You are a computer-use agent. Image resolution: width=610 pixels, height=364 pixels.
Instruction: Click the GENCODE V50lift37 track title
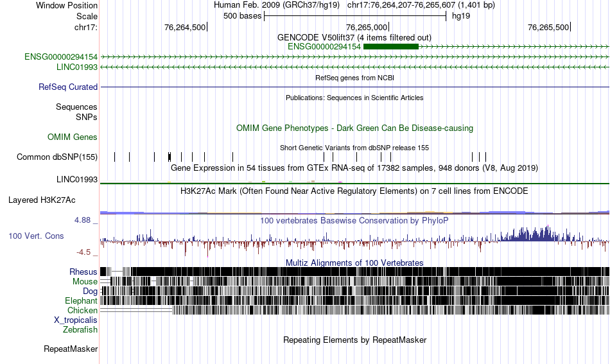point(354,38)
